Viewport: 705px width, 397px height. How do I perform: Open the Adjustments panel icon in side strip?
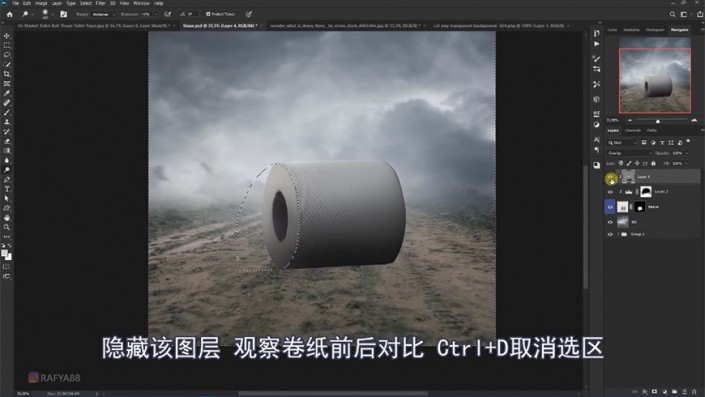coord(596,125)
